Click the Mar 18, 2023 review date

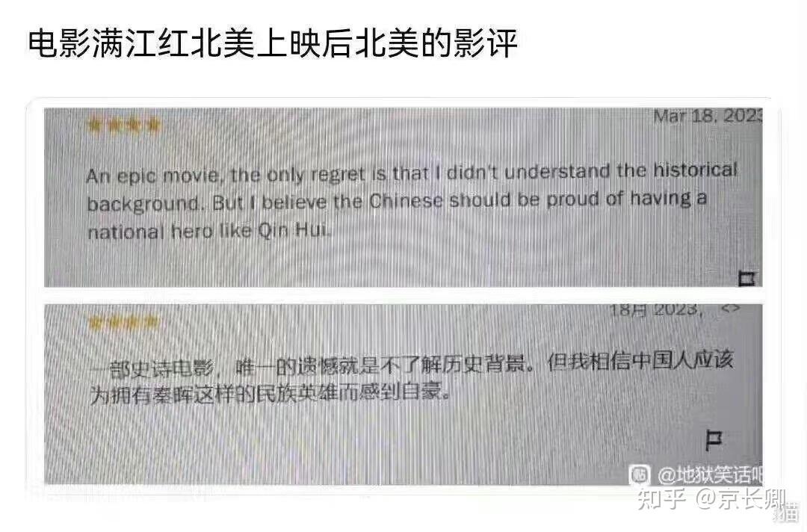point(707,117)
